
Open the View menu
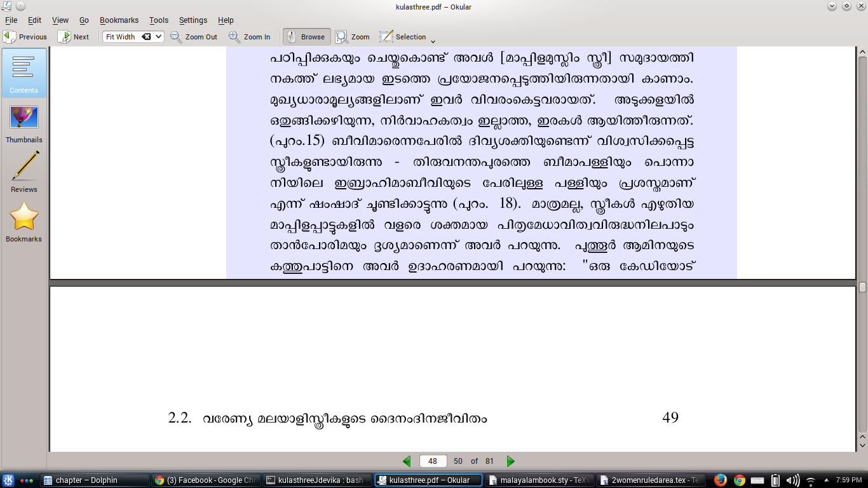pos(60,20)
